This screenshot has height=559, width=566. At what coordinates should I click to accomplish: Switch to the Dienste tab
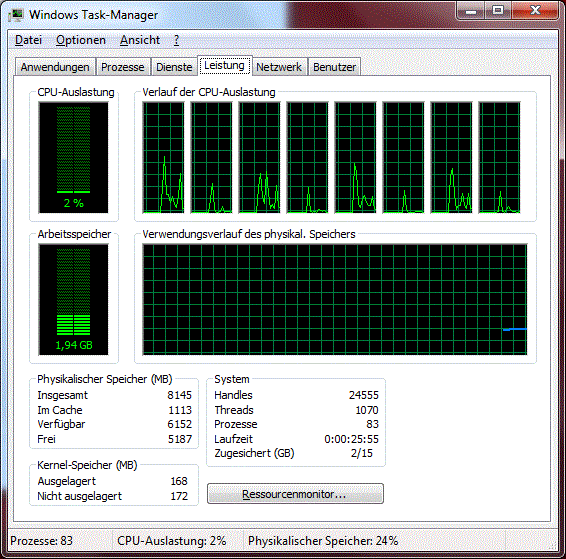coord(174,67)
